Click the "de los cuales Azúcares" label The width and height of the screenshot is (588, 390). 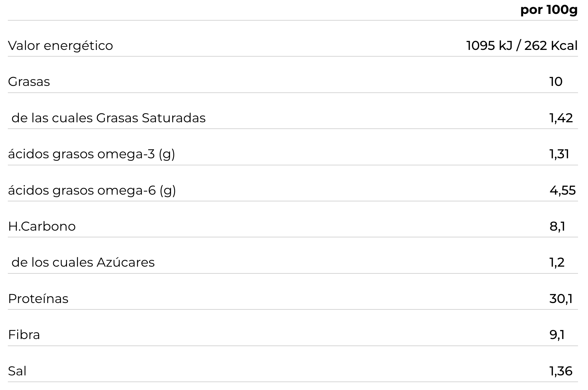click(83, 262)
